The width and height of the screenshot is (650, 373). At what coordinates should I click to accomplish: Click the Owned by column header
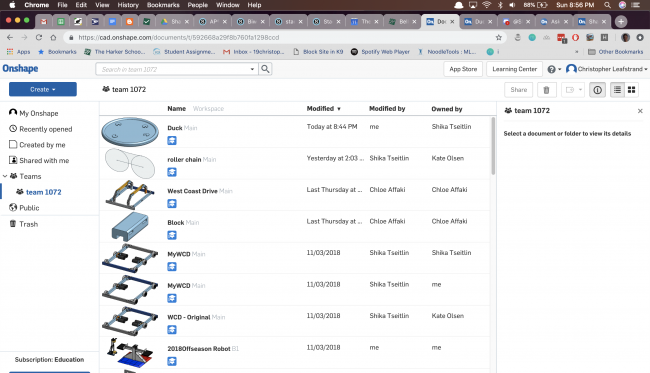coord(447,109)
